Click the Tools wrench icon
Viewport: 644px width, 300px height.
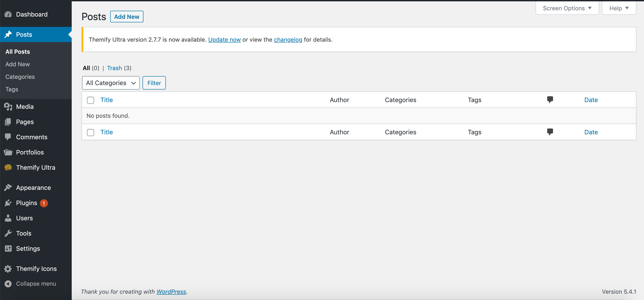(x=8, y=233)
